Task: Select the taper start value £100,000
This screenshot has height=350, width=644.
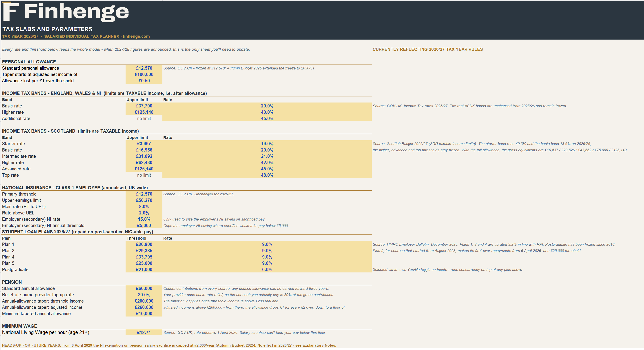Action: click(144, 74)
